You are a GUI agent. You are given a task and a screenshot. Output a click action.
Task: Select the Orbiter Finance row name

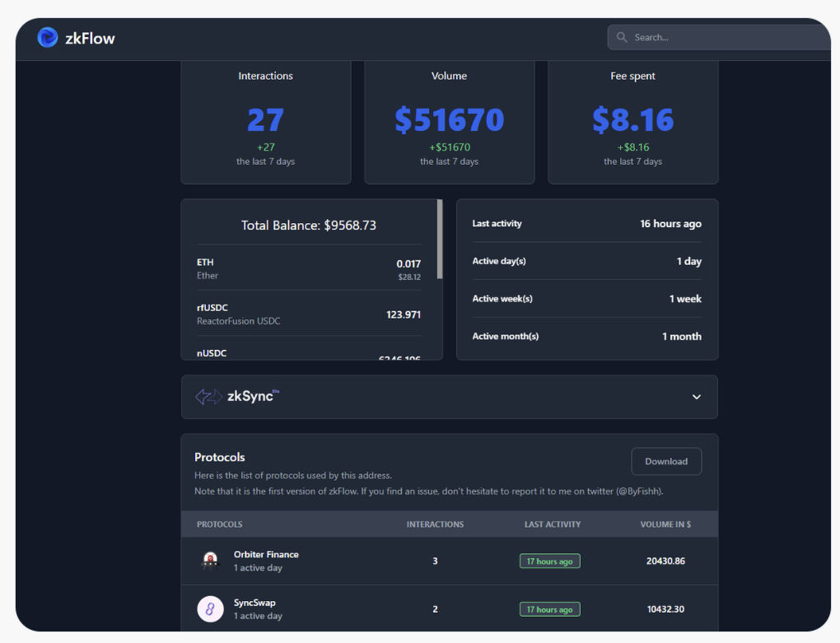(x=266, y=555)
